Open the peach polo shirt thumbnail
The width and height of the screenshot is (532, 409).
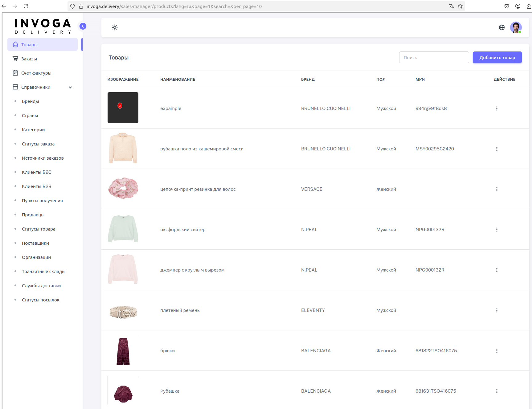[x=123, y=148]
